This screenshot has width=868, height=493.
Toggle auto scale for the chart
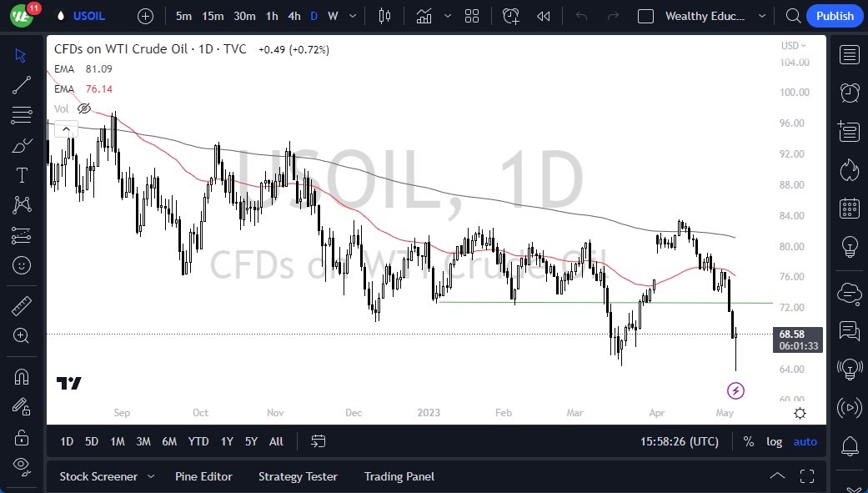805,441
